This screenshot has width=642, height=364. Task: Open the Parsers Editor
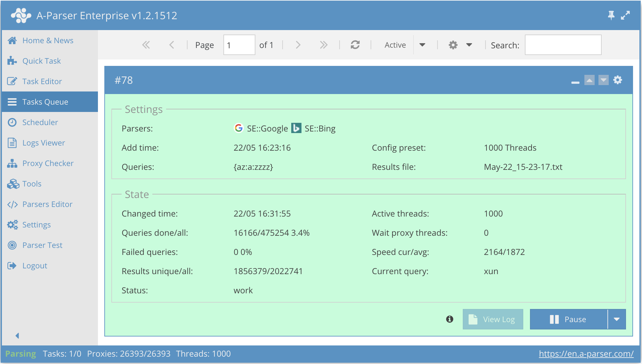(47, 204)
